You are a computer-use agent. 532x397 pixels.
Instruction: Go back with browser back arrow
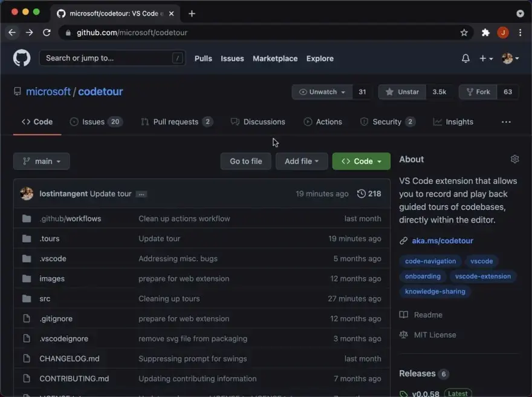point(12,33)
